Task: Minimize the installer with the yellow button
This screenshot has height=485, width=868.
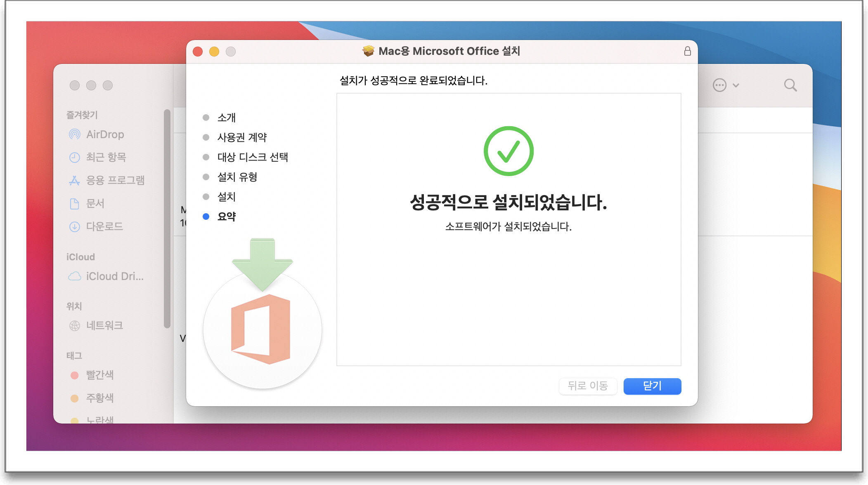Action: coord(214,52)
